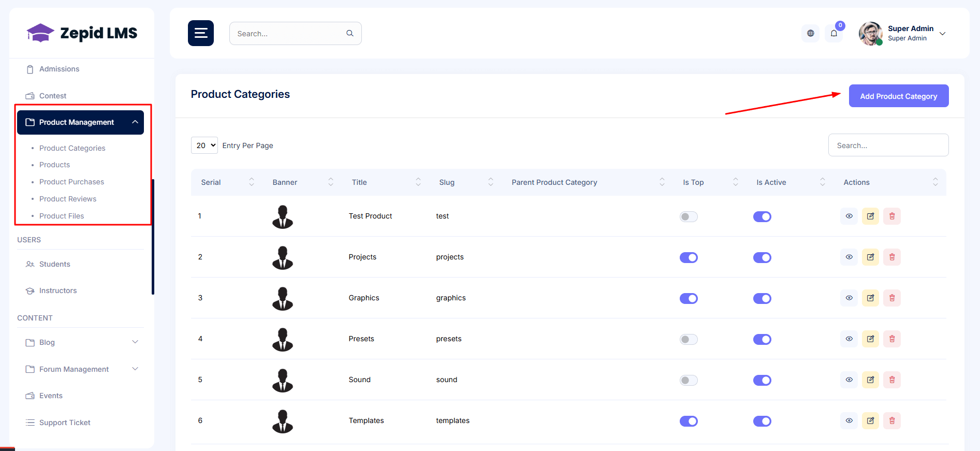Open the notifications bell icon

click(x=834, y=33)
